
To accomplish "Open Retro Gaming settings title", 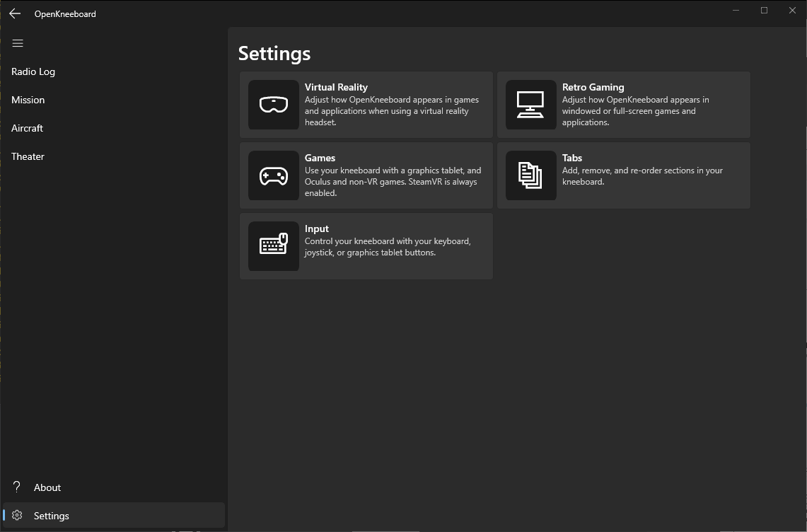I will click(x=593, y=87).
